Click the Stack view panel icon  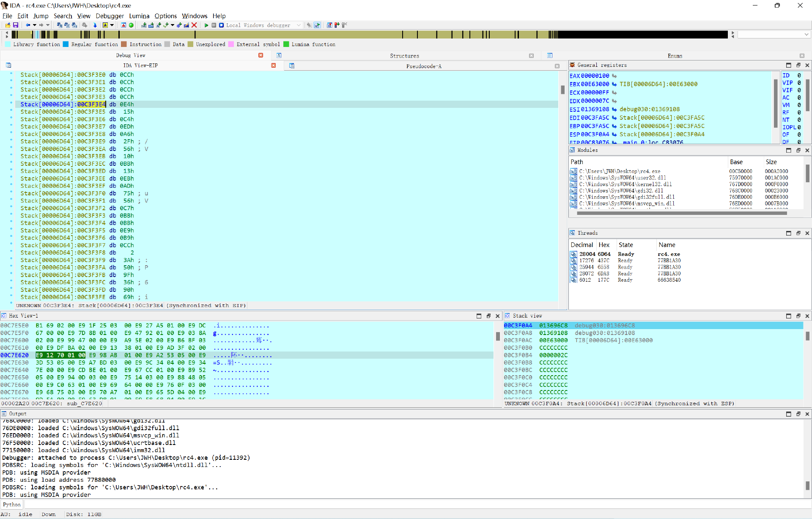507,316
